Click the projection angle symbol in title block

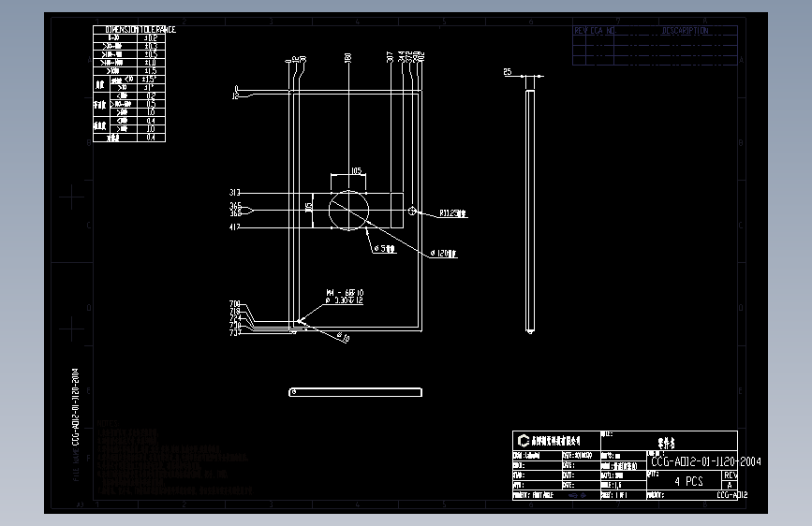tap(577, 495)
